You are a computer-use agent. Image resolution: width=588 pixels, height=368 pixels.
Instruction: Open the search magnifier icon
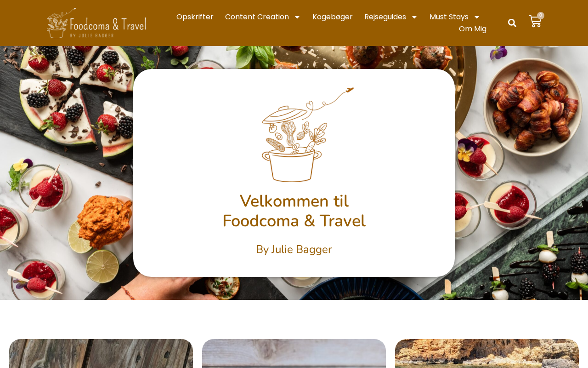512,23
